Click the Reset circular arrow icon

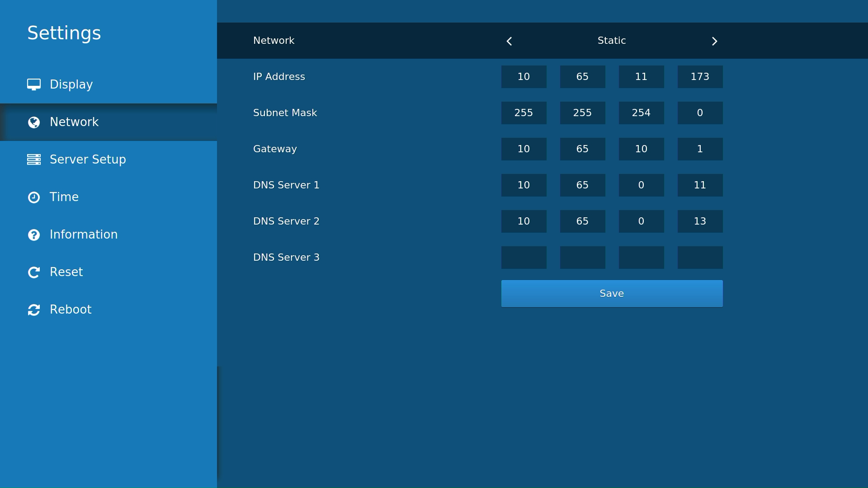coord(35,272)
